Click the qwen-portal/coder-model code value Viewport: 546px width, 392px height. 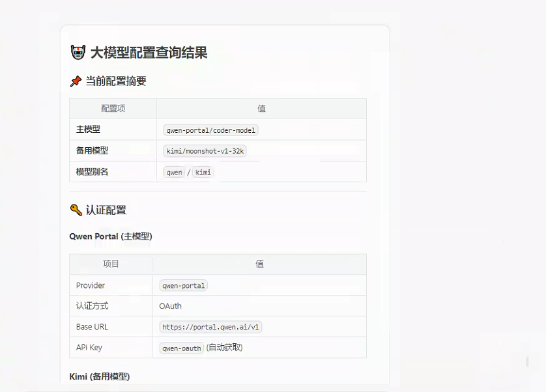click(210, 130)
